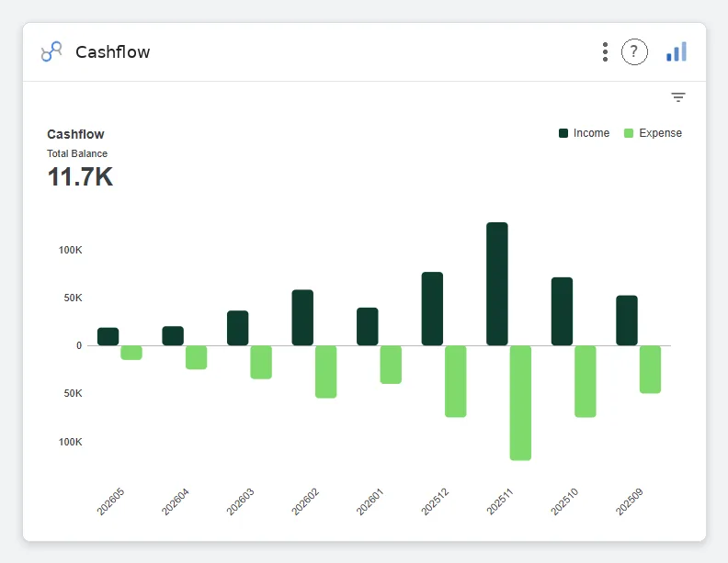Click the 202509 axis label
This screenshot has height=563, width=728.
(630, 501)
